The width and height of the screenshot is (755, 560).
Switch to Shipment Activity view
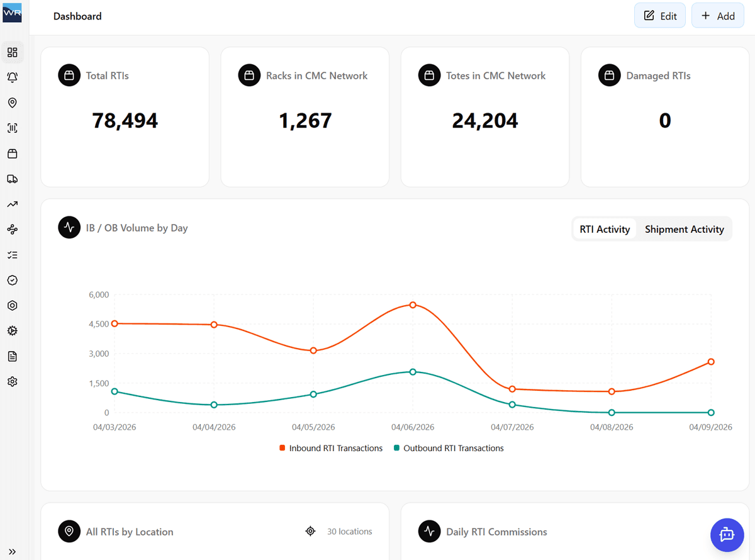tap(685, 229)
